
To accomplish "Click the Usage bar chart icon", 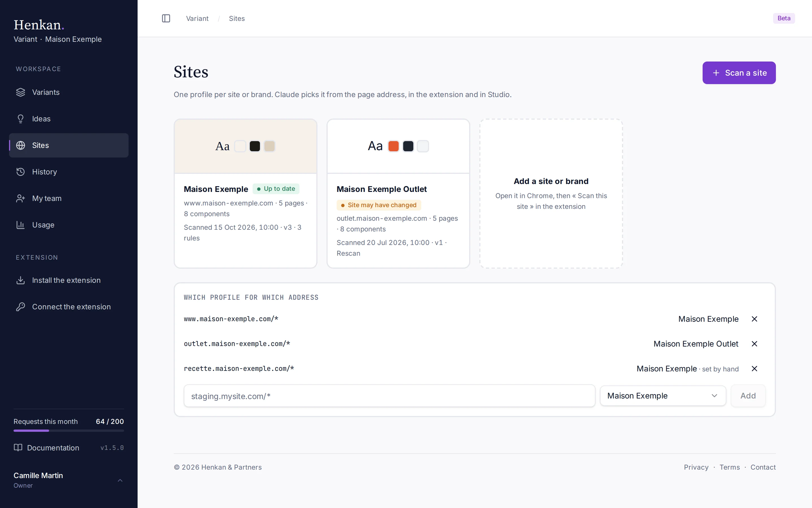I will pyautogui.click(x=21, y=225).
